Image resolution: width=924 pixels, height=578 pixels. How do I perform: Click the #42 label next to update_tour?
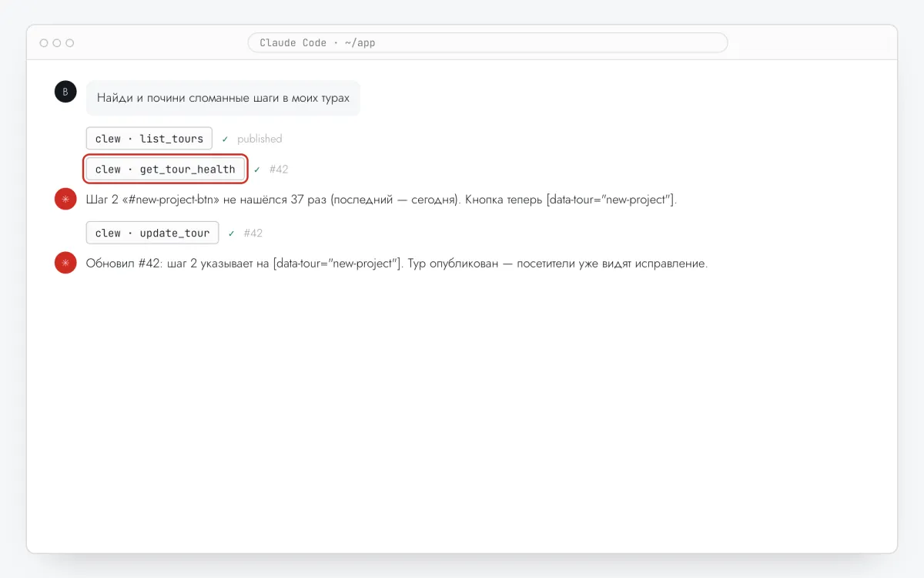[x=253, y=233]
